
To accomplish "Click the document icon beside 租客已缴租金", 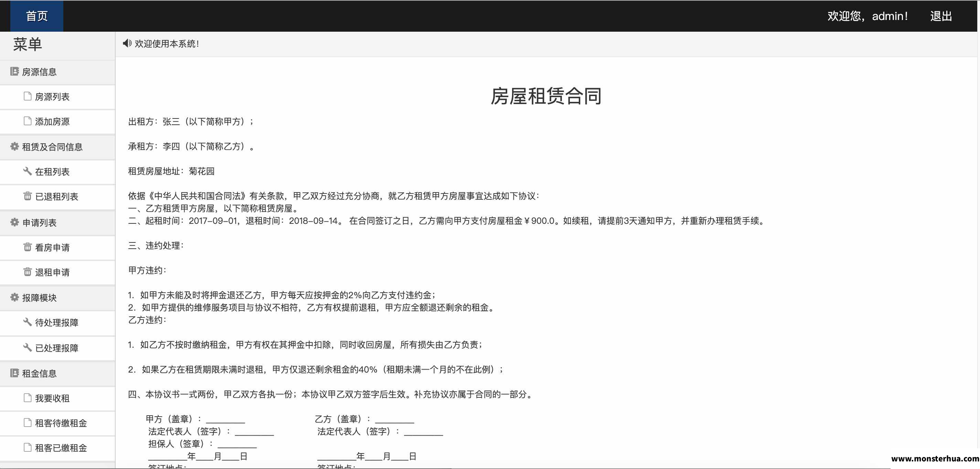I will 28,447.
